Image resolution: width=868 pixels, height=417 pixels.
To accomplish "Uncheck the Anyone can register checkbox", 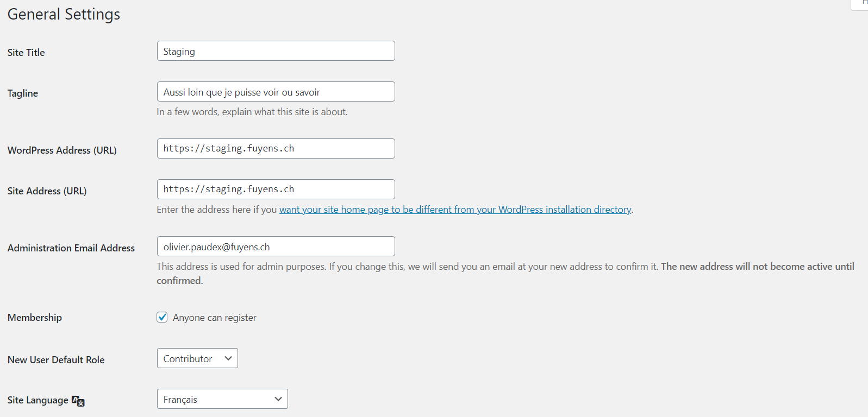I will tap(162, 317).
